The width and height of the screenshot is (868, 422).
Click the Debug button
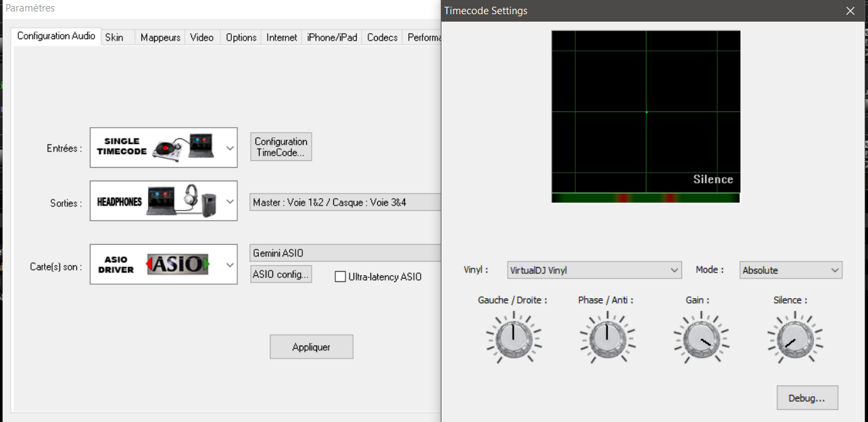[x=807, y=398]
